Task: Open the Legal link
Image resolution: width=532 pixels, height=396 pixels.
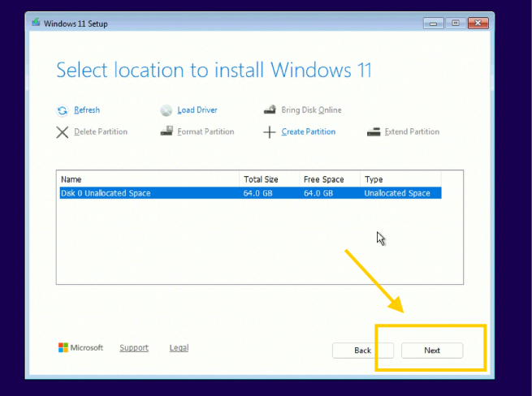Action: (x=179, y=348)
